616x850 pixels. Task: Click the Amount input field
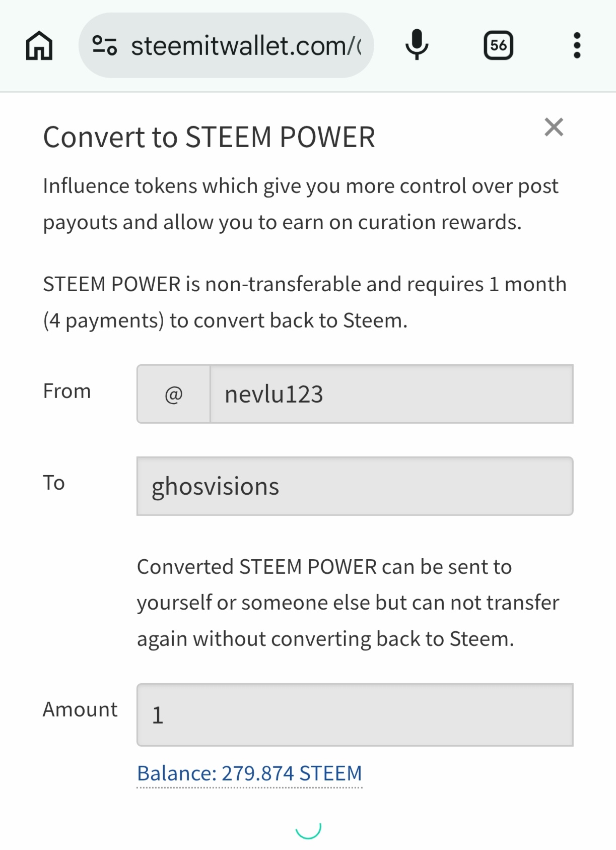355,714
